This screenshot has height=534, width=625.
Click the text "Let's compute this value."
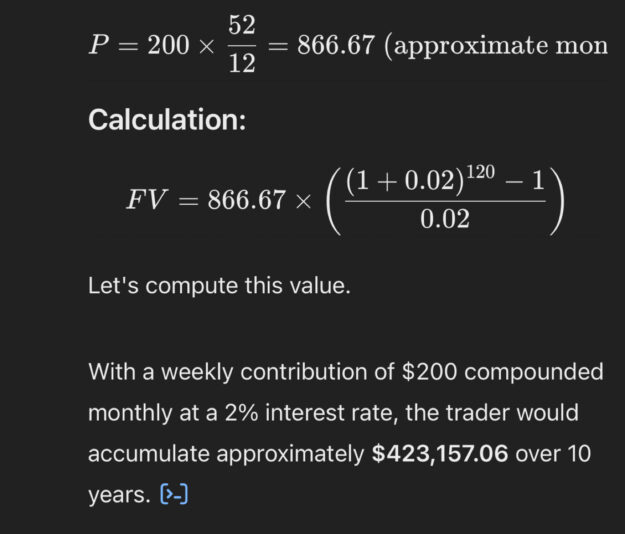pos(219,286)
